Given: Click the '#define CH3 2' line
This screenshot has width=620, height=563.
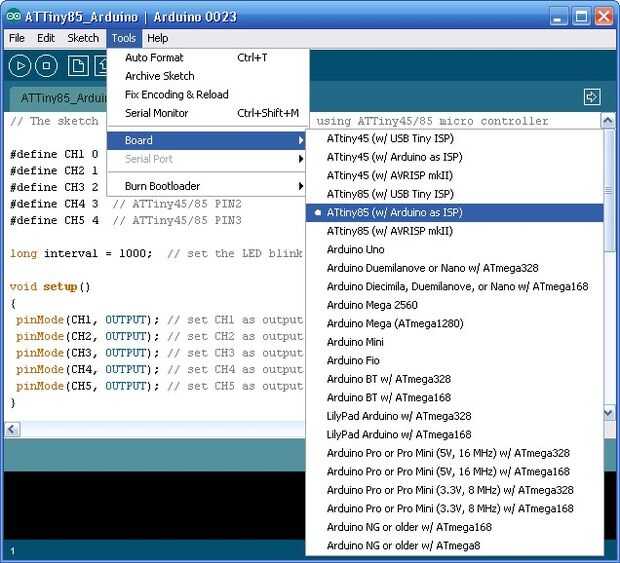Looking at the screenshot, I should 54,187.
